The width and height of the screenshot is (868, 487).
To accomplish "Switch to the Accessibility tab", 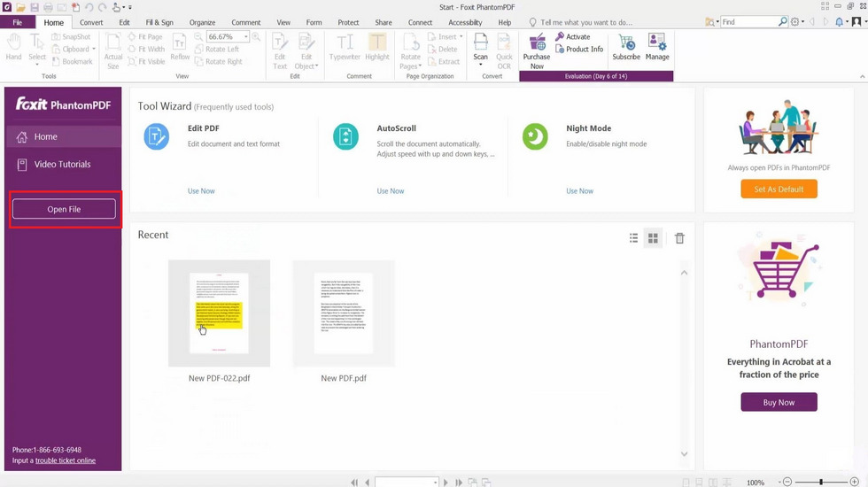I will [x=465, y=22].
